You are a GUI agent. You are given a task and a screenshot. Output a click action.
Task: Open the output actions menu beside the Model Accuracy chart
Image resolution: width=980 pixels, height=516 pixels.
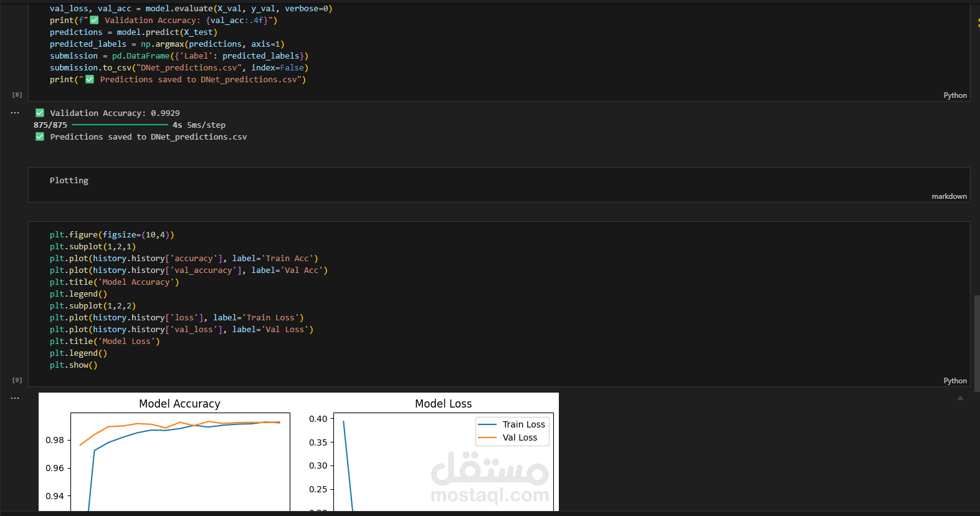[x=15, y=398]
